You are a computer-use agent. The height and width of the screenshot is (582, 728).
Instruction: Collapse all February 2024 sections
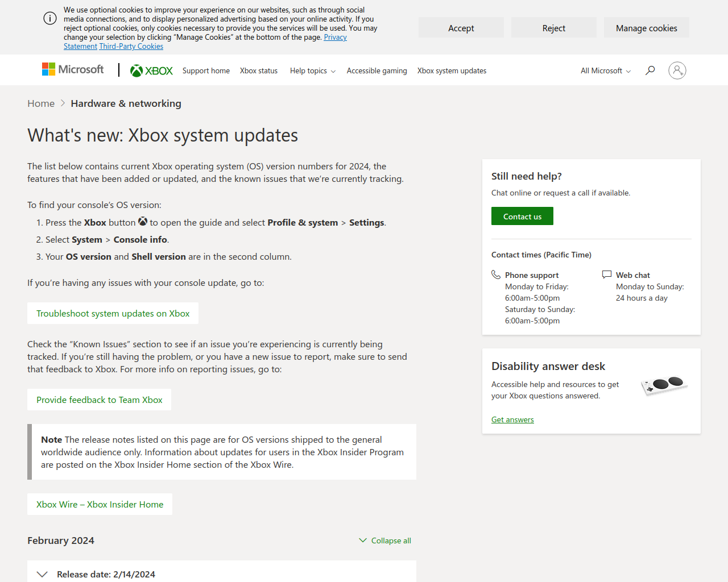385,541
